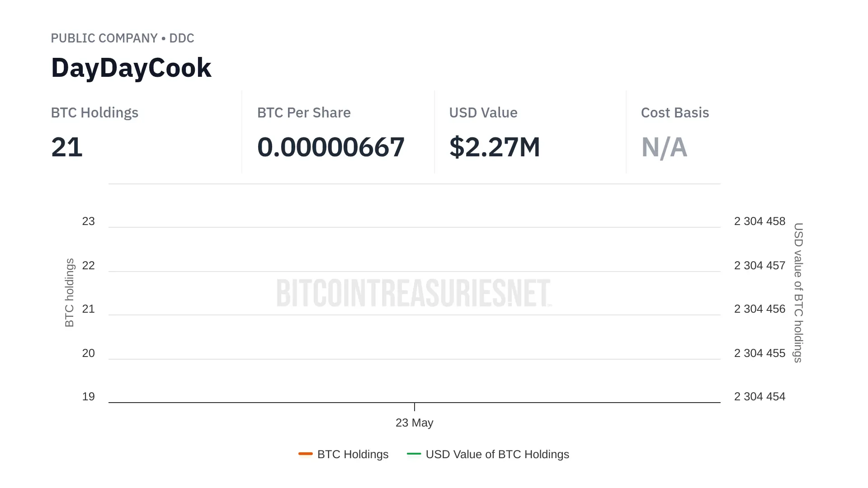This screenshot has height=488, width=868.
Task: Click the BitcoinTreasuries.net watermark logo
Action: pyautogui.click(x=414, y=293)
